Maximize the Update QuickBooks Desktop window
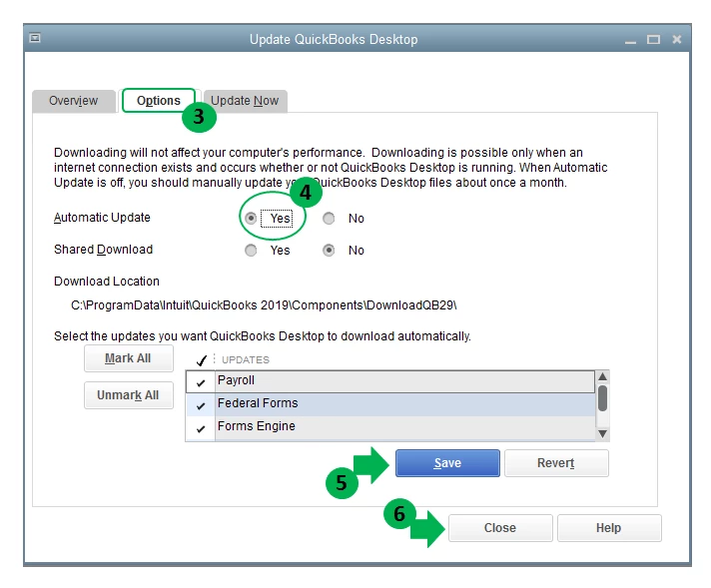 click(653, 40)
